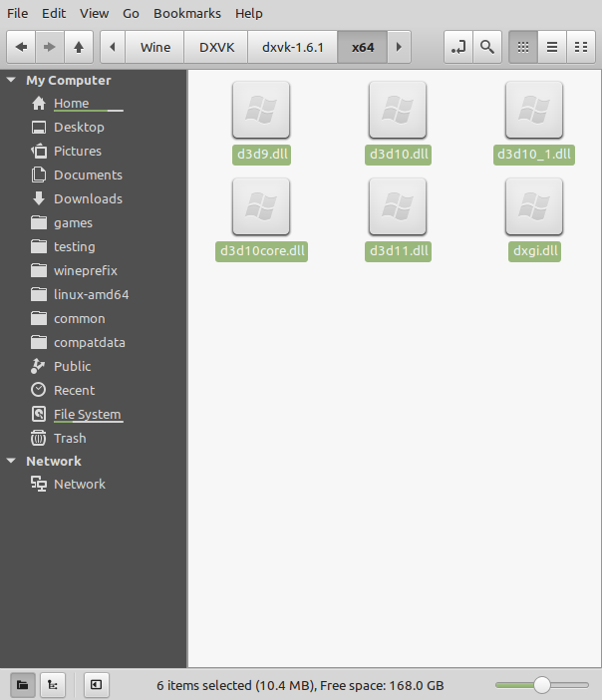
Task: Open the Edit menu
Action: (x=54, y=13)
